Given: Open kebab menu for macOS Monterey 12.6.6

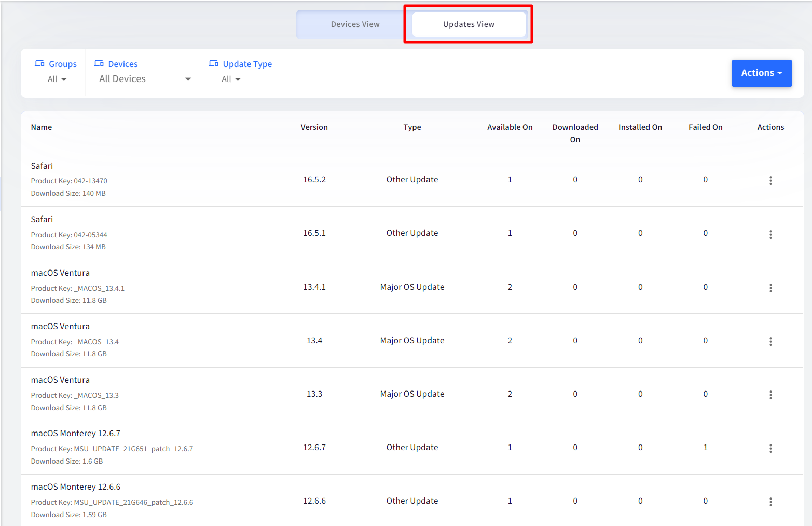Looking at the screenshot, I should 770,502.
